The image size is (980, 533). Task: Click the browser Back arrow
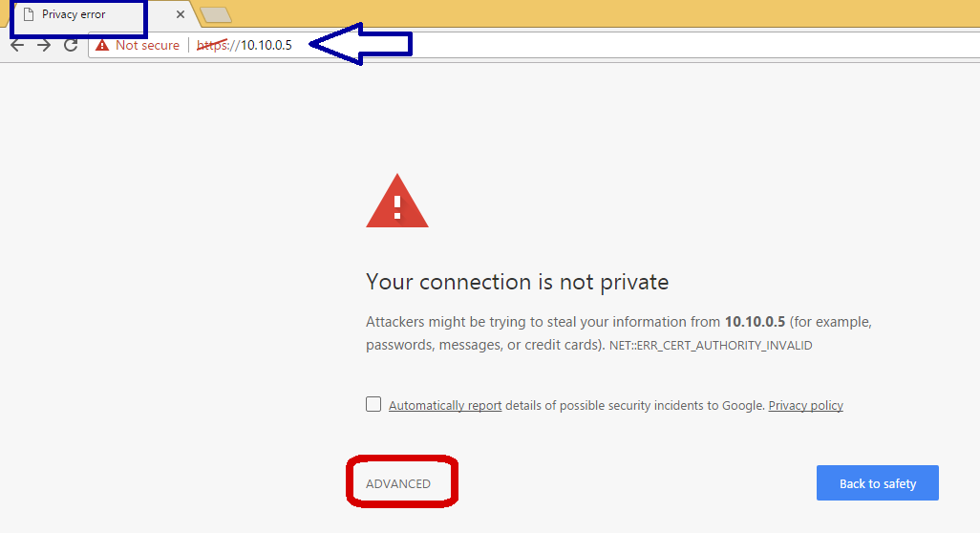[17, 45]
